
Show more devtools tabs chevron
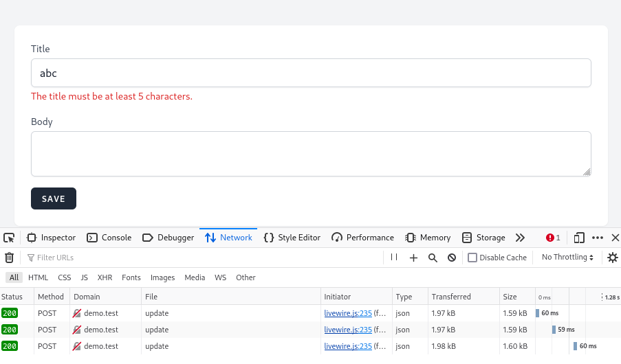[520, 238]
